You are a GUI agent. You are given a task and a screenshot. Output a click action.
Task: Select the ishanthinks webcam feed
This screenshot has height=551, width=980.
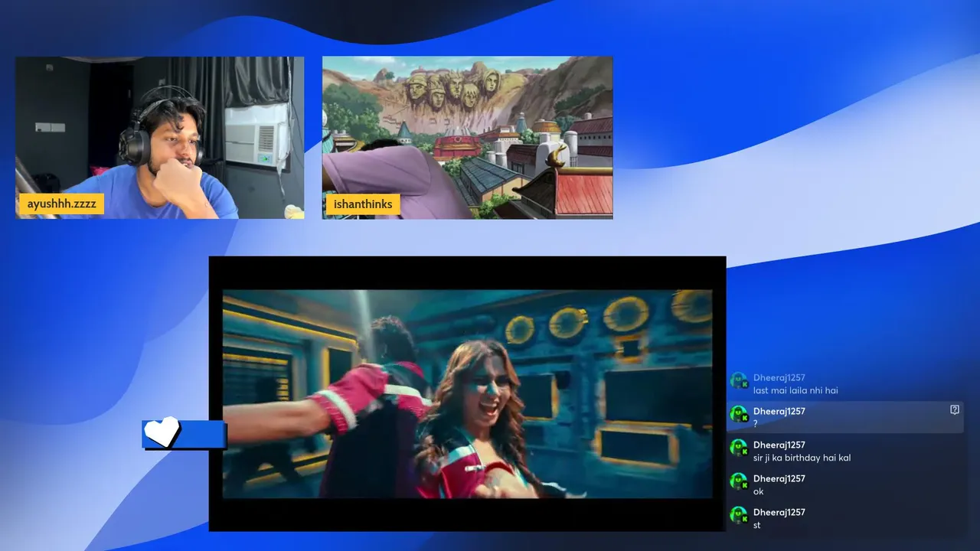point(467,138)
